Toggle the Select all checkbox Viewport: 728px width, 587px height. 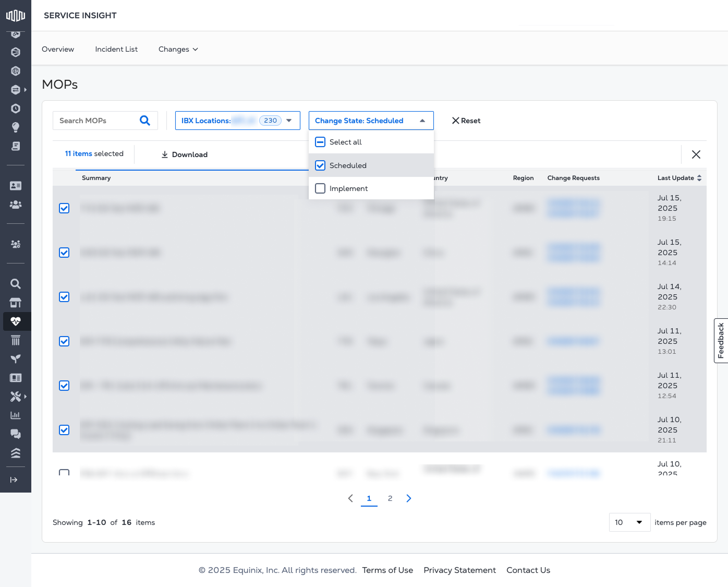320,142
